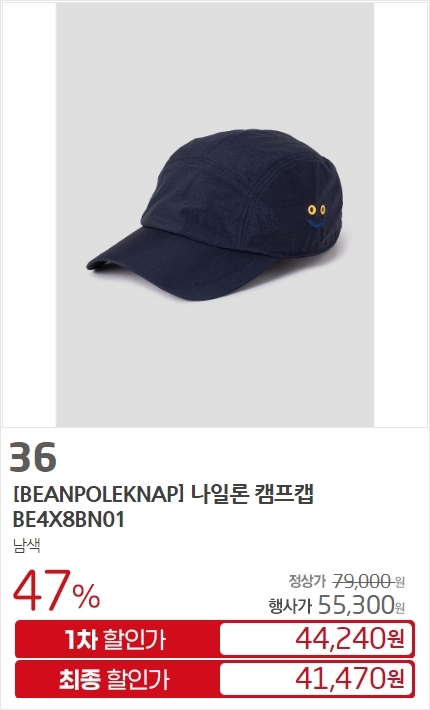Click the struck-through 정상가 79,000원 price
Screen dimensions: 430x710
click(x=347, y=580)
